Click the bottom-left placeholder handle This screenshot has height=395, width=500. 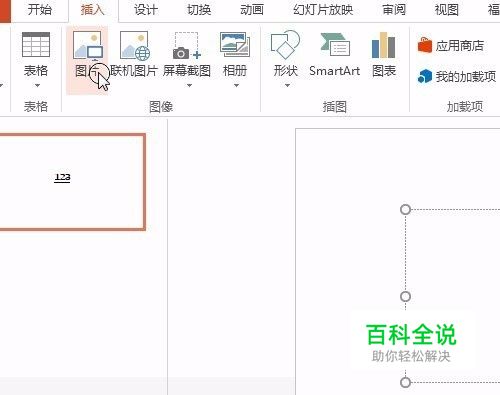point(405,382)
